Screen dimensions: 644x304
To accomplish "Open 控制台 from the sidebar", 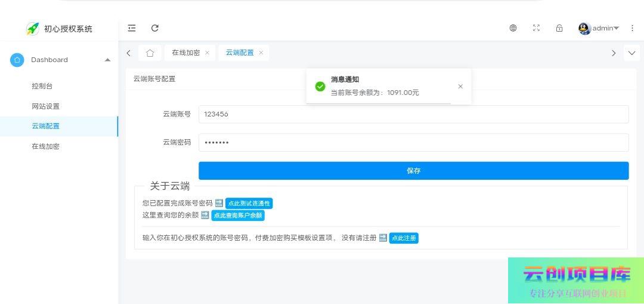I will click(x=42, y=86).
